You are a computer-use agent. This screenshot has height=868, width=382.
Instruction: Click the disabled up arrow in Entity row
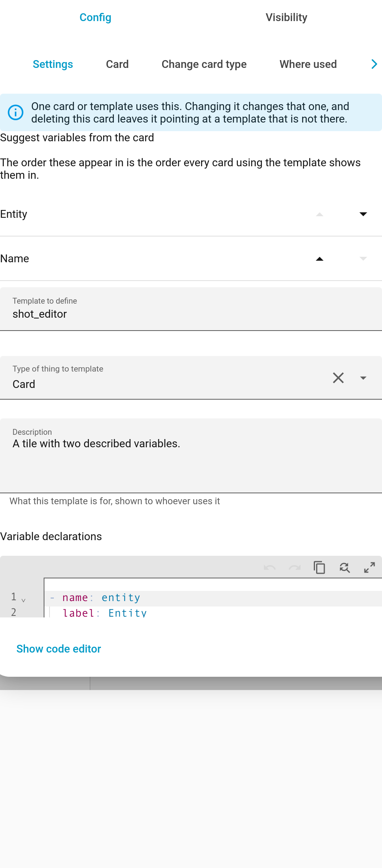[x=320, y=214]
